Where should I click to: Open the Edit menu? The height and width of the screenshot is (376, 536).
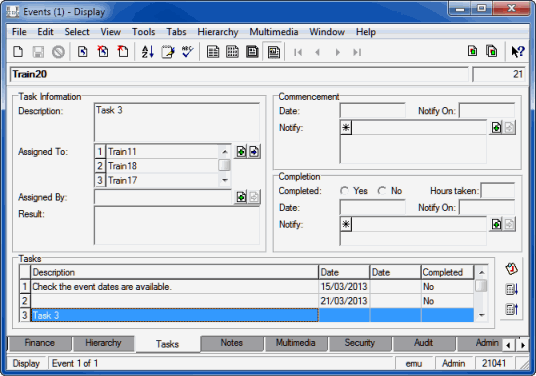coord(45,32)
